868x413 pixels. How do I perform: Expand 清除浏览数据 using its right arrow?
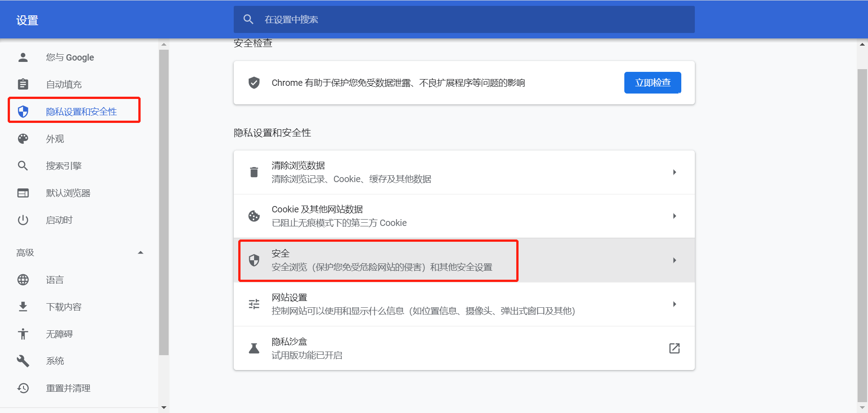675,172
